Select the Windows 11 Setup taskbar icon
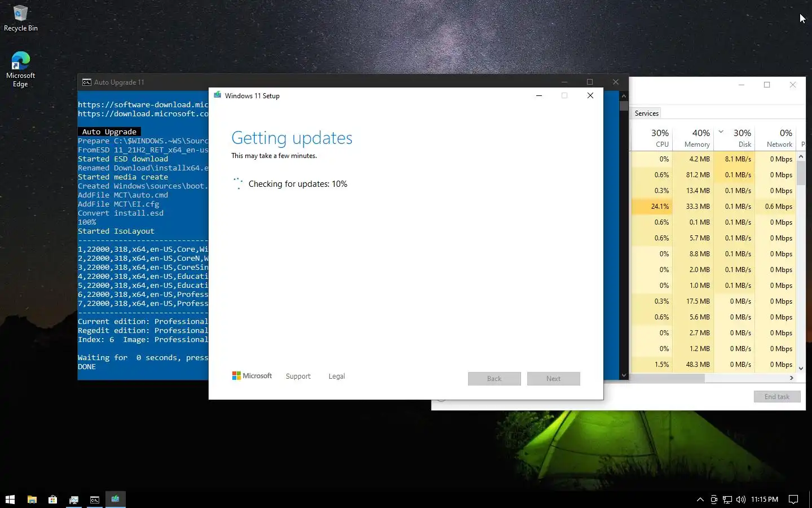Image resolution: width=812 pixels, height=508 pixels. 116,499
